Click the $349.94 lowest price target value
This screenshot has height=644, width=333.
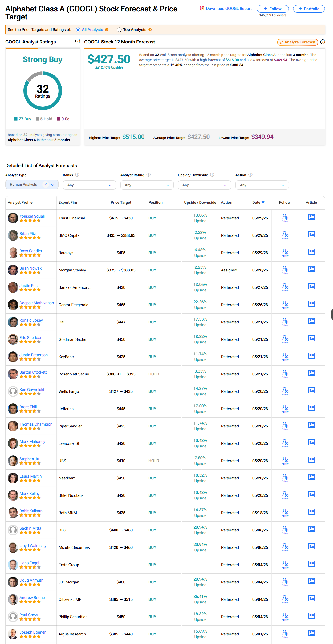[262, 137]
